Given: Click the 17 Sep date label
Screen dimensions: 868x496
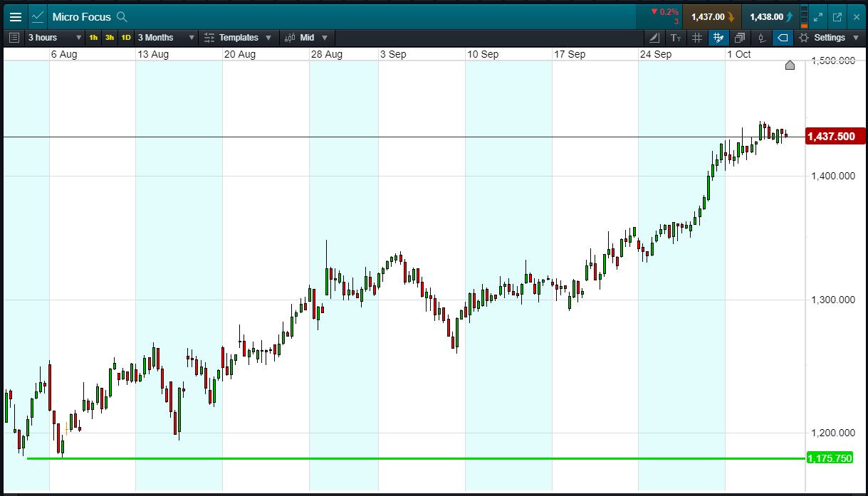Looking at the screenshot, I should (x=570, y=54).
